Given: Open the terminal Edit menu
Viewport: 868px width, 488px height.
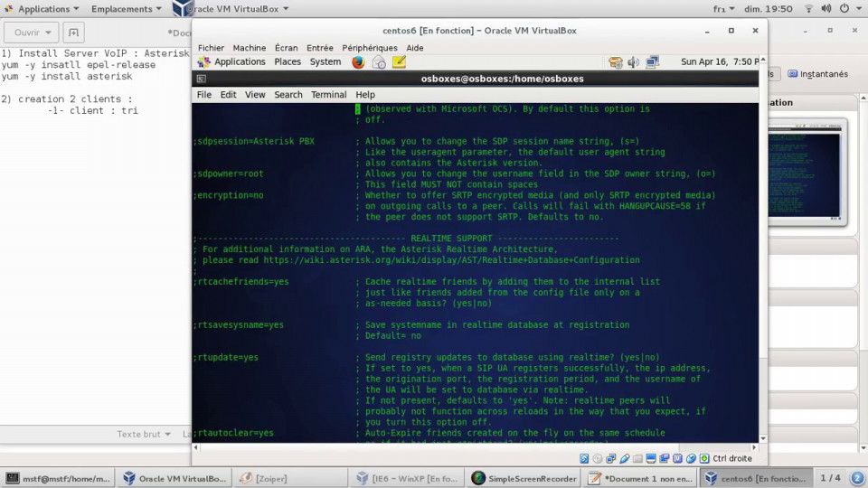Looking at the screenshot, I should pos(228,95).
